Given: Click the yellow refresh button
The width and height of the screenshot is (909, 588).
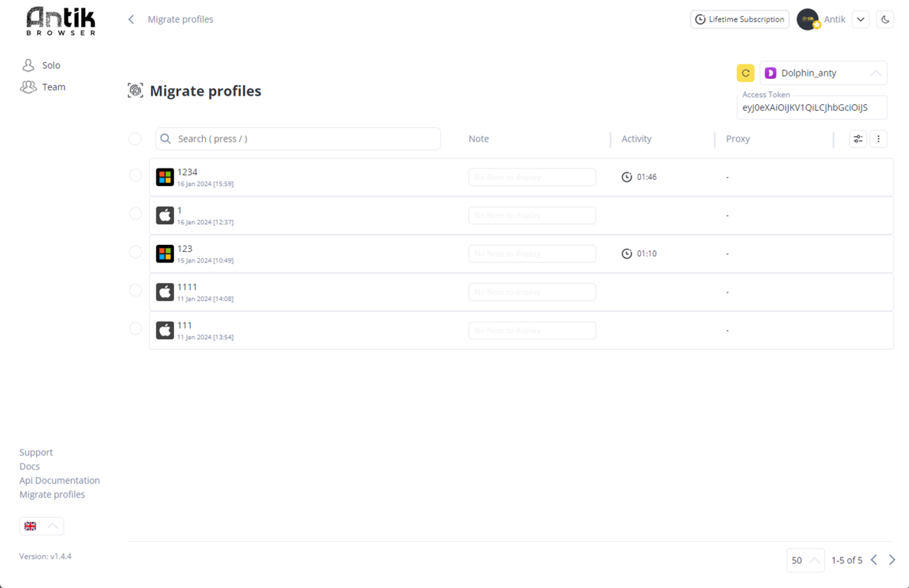Looking at the screenshot, I should 746,73.
